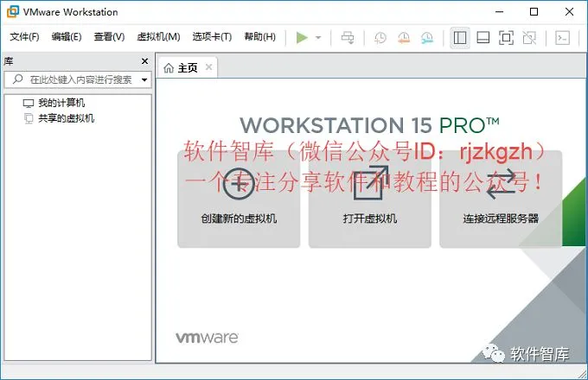The width and height of the screenshot is (588, 380).
Task: Click the VMware Workstation title bar logo
Action: coord(12,11)
